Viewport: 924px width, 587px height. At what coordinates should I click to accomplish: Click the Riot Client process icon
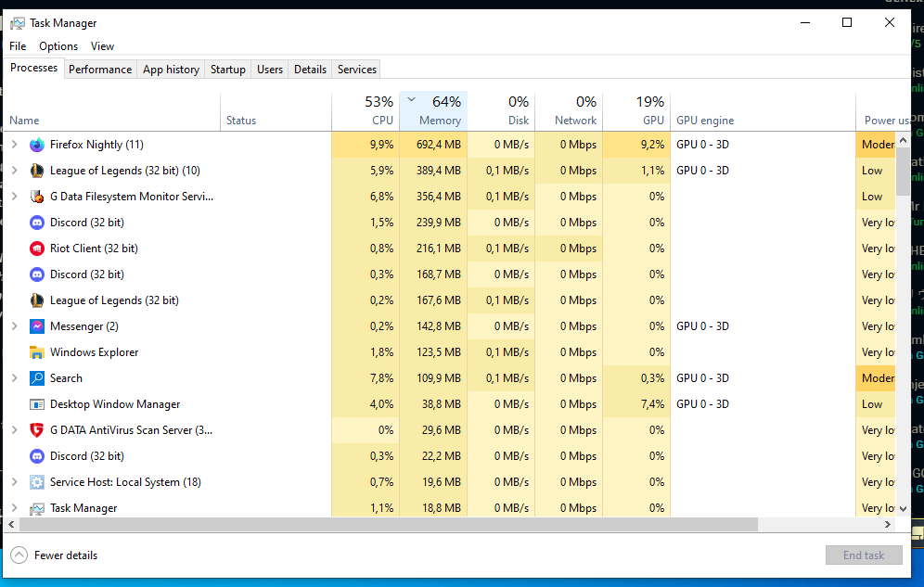[36, 248]
